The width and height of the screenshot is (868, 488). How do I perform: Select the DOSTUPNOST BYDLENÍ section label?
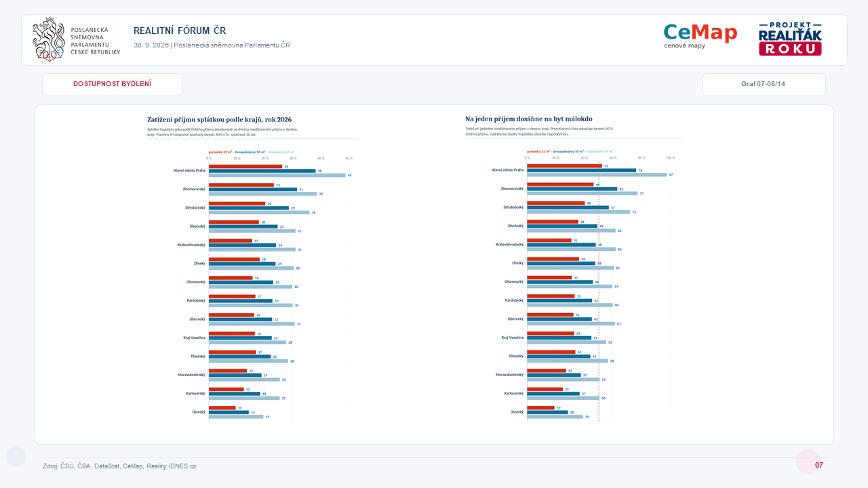(x=113, y=84)
